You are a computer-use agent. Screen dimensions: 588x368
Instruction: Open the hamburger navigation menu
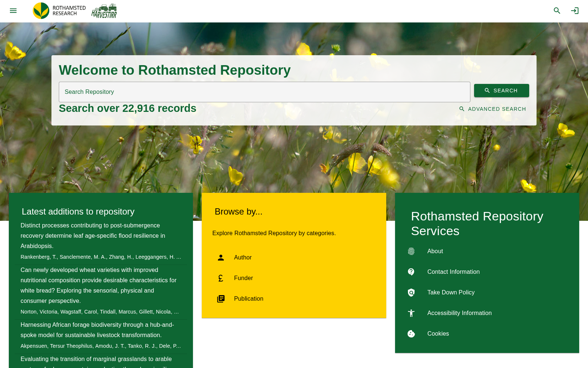[x=13, y=11]
